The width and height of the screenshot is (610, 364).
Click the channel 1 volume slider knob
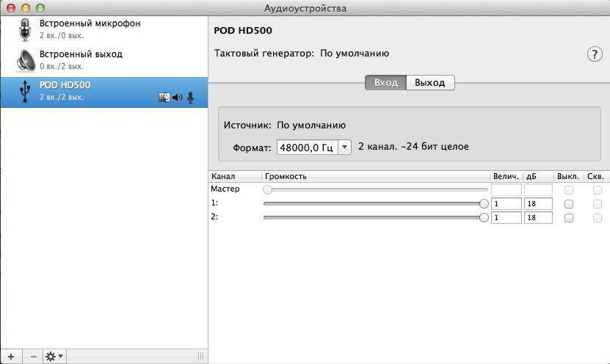[484, 204]
